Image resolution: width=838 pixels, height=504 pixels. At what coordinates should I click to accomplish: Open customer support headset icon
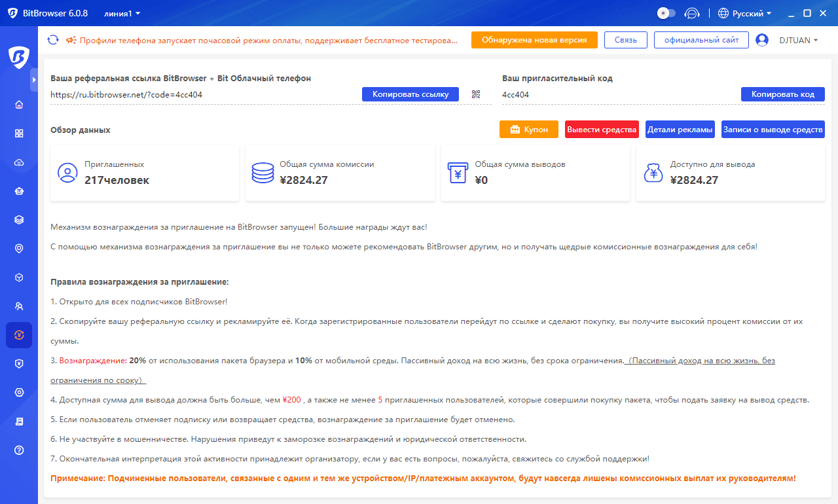(691, 13)
